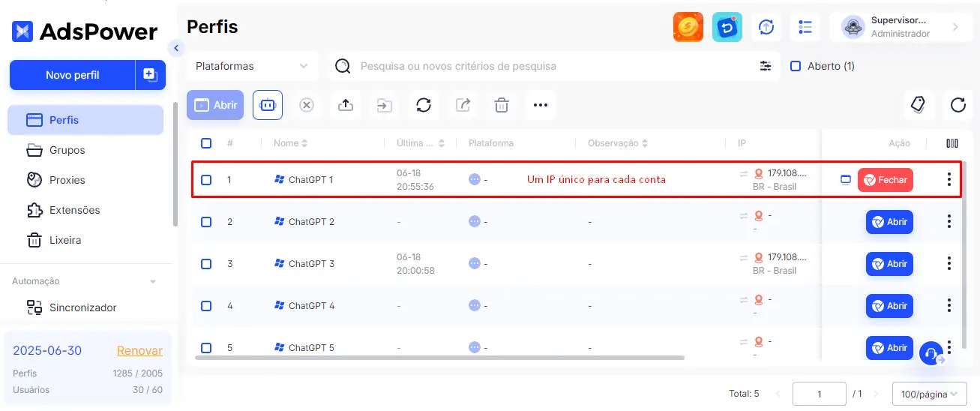
Task: Open the three-dot menu for ChatGPT 4
Action: [x=949, y=306]
